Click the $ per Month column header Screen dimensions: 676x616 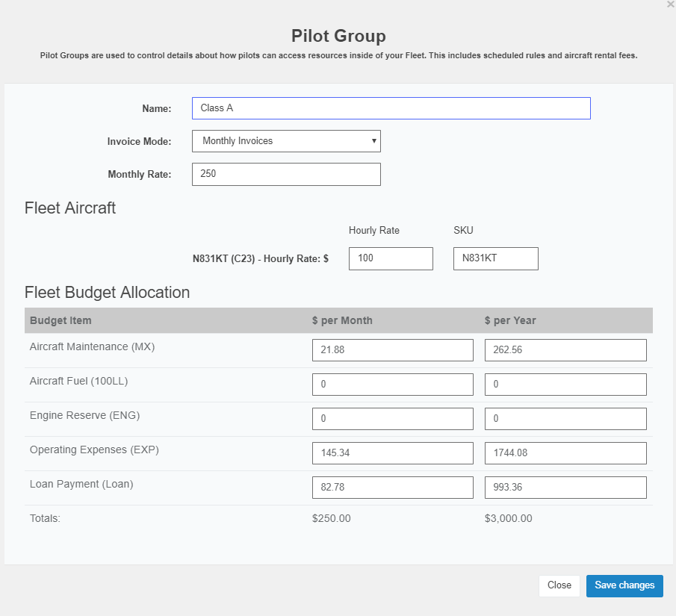point(342,320)
